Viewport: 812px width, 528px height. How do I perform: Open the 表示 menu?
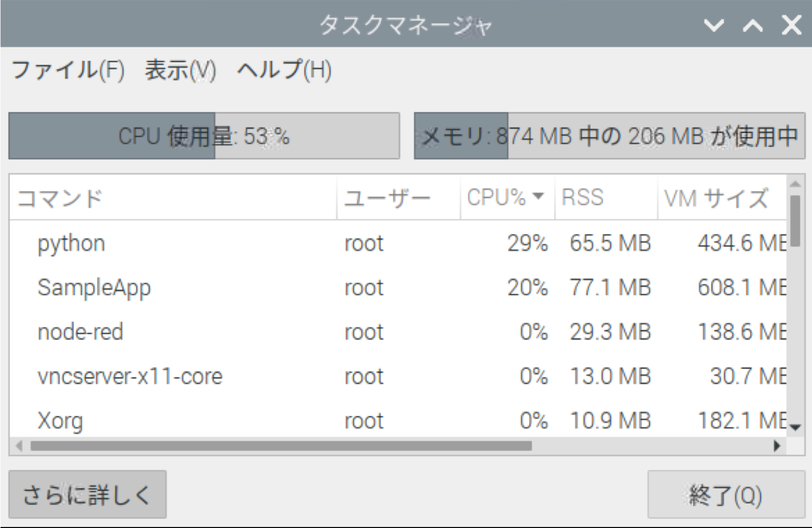179,71
